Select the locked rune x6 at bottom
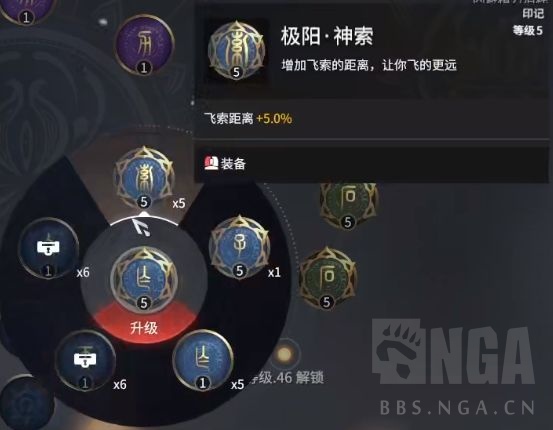The height and width of the screenshot is (430, 553). (x=85, y=360)
